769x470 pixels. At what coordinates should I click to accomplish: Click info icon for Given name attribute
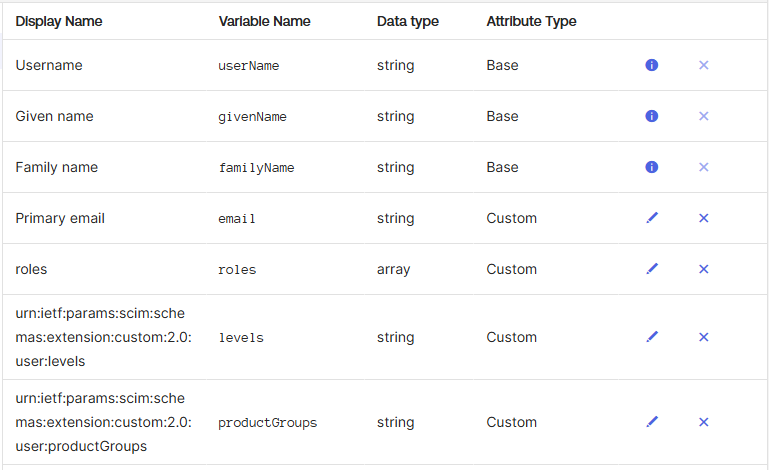coord(651,116)
